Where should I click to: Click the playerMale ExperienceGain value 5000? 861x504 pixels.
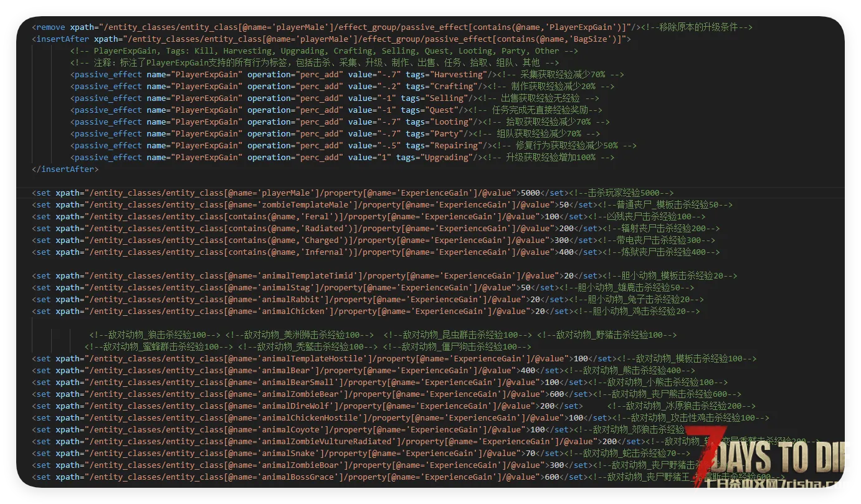[530, 193]
